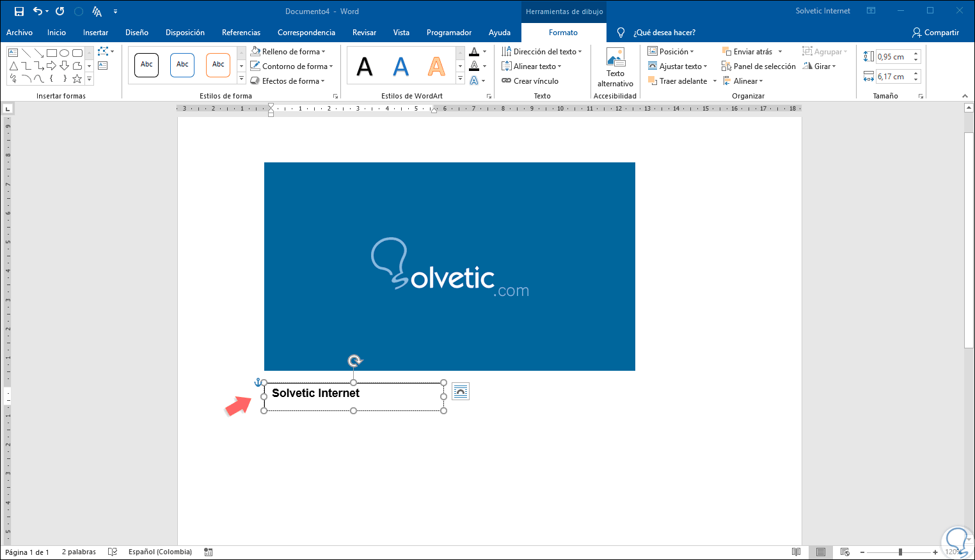Open Posición dropdown

tap(671, 52)
